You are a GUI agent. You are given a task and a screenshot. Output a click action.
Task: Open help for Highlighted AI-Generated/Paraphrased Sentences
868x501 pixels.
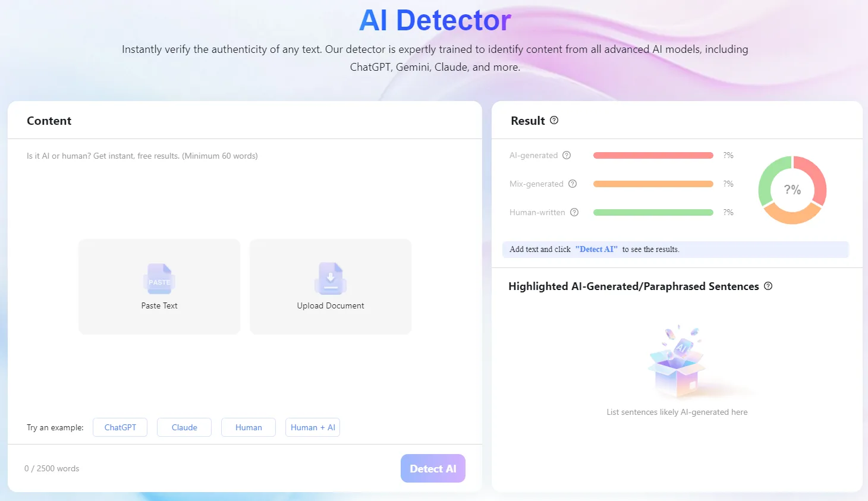pos(768,286)
